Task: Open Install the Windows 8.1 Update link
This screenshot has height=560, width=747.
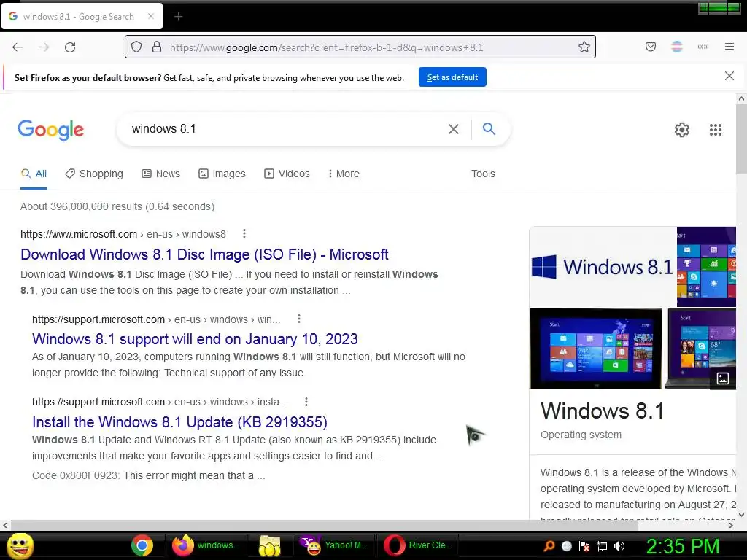Action: [179, 422]
